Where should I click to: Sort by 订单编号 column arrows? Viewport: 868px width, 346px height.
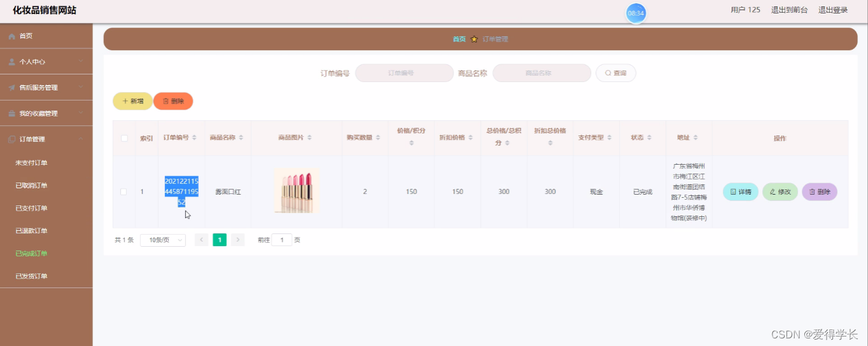point(194,138)
